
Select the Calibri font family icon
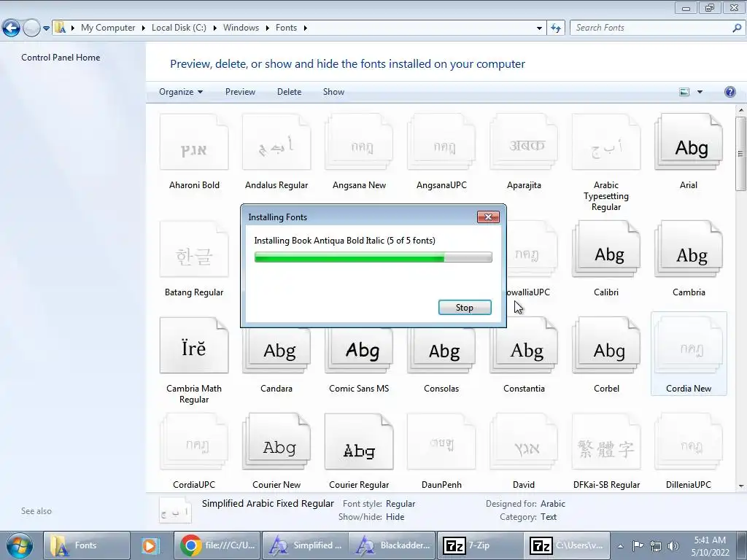pos(606,249)
